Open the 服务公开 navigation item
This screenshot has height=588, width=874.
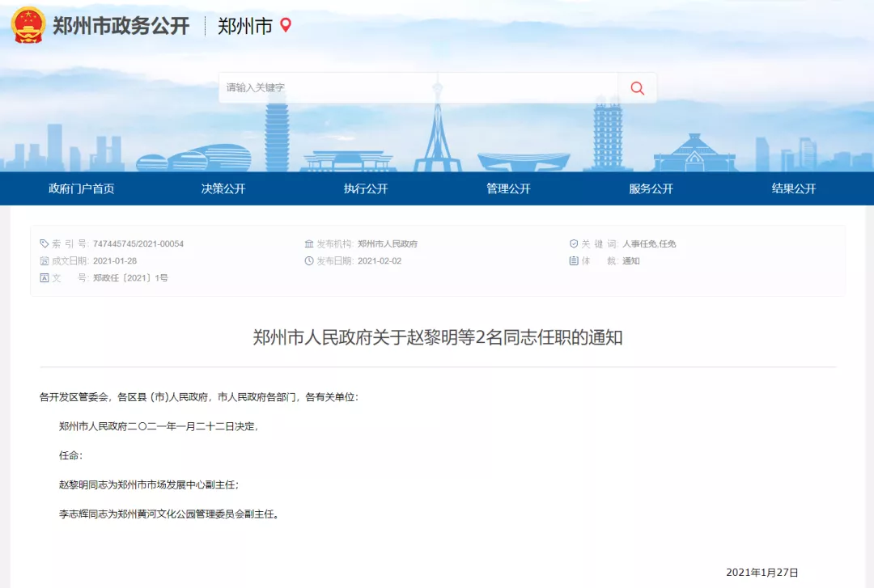[651, 189]
